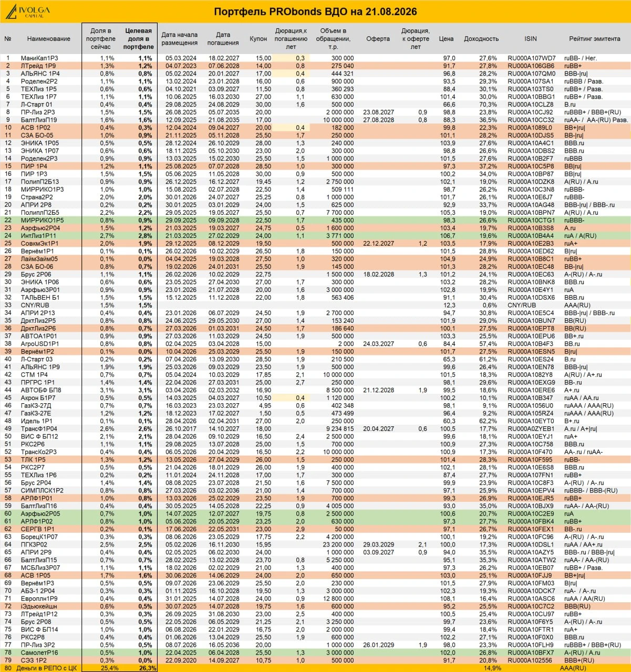Select the 'ТАЛЬВЕН Б1' name cell

[x=40, y=298]
